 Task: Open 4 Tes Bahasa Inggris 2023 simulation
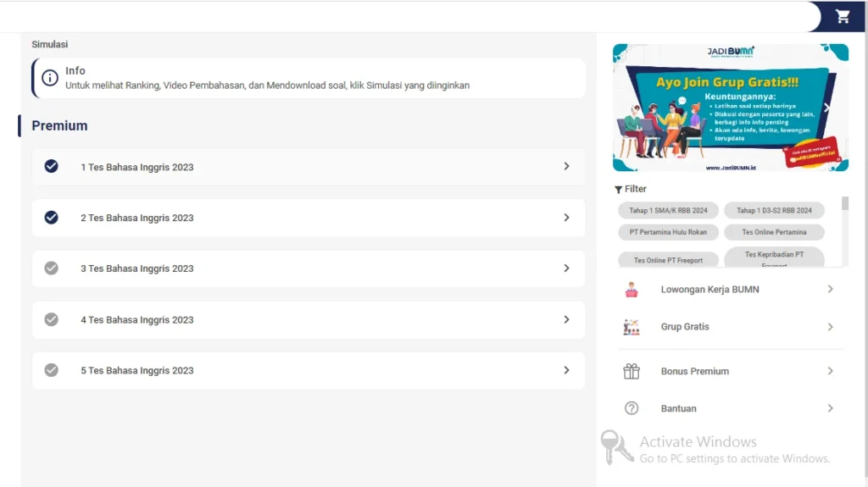pyautogui.click(x=309, y=319)
